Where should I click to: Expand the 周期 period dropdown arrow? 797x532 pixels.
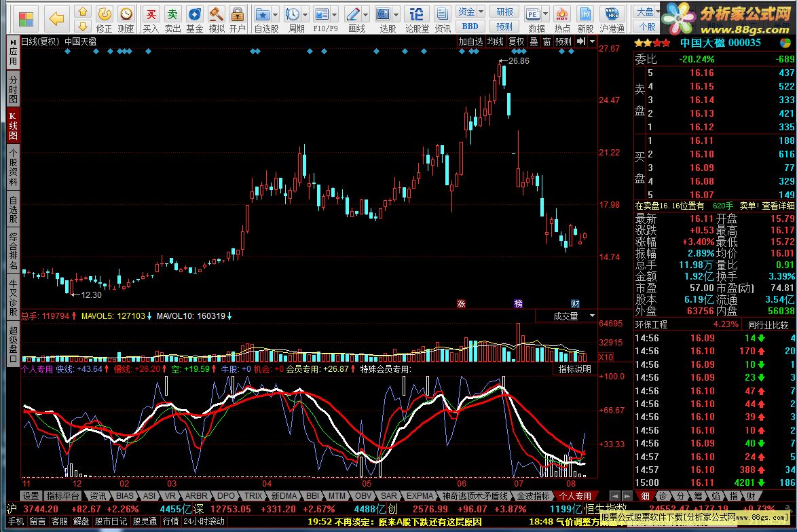(x=305, y=14)
